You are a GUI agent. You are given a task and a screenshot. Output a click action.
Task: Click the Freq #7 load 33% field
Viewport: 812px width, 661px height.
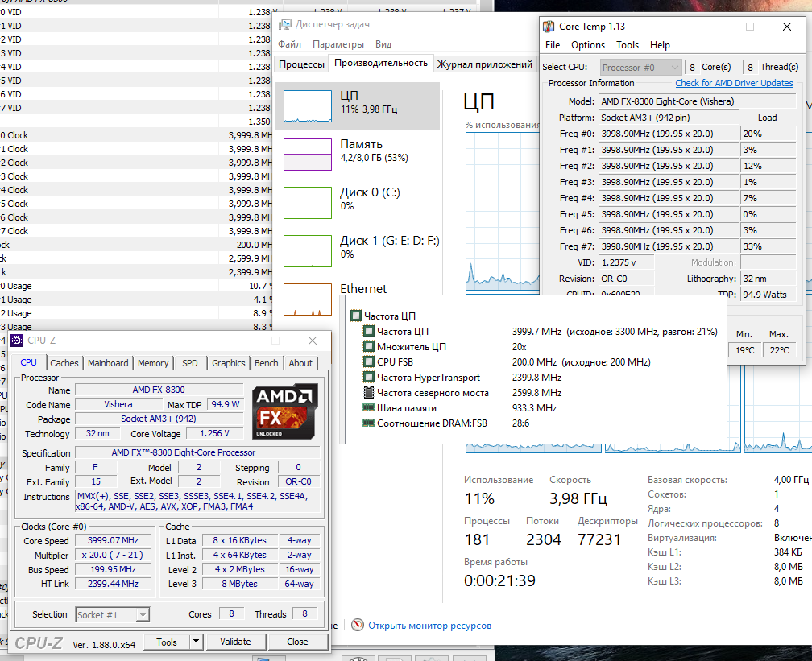click(x=768, y=246)
